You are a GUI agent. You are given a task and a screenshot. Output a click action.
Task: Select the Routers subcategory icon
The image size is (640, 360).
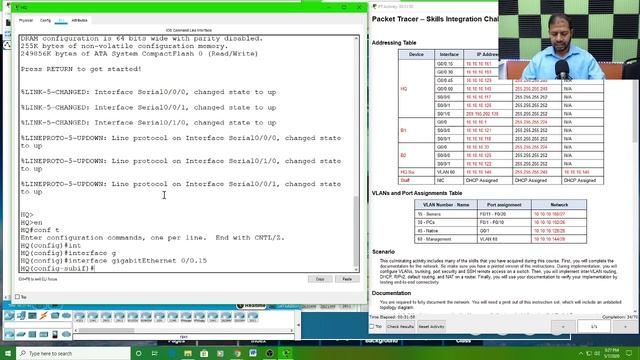[9, 334]
